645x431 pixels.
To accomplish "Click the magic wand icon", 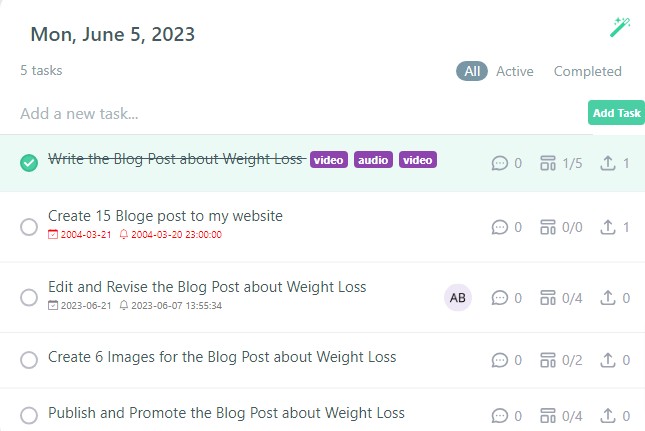I will coord(620,27).
